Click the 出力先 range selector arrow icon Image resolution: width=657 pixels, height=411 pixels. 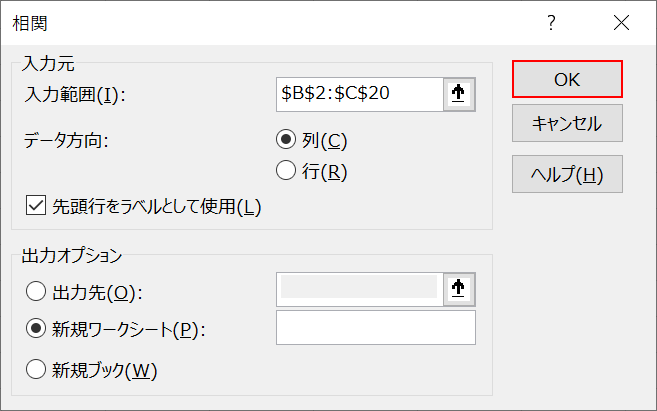pos(459,288)
